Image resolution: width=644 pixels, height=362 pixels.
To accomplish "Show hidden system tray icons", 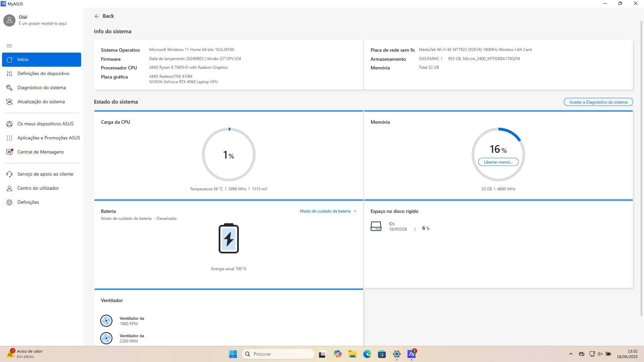I will pos(571,354).
